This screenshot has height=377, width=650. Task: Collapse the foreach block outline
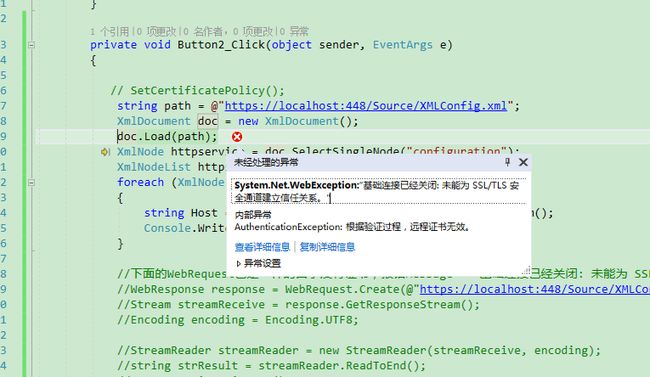[31, 182]
